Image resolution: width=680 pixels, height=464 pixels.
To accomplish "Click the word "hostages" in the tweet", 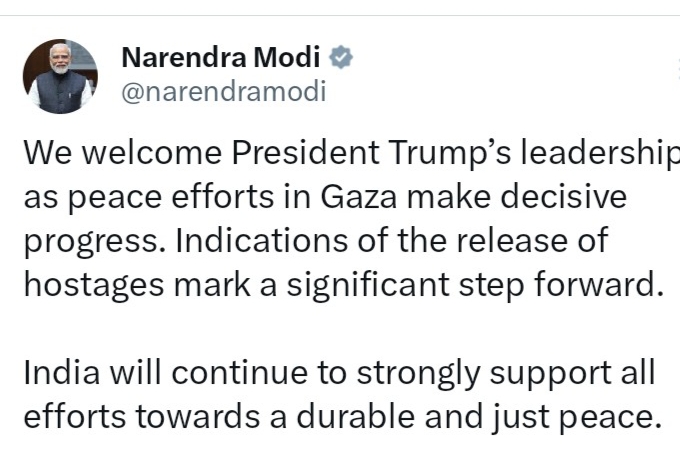I will tap(88, 284).
